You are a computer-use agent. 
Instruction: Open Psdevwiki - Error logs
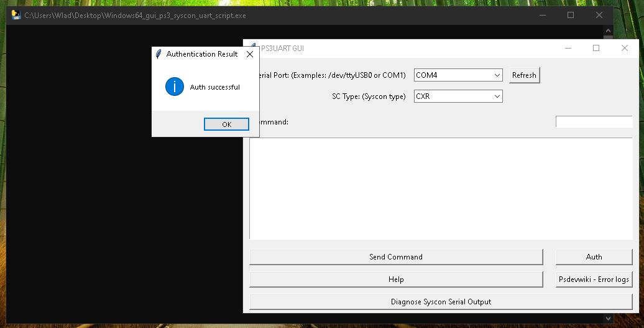pos(594,279)
